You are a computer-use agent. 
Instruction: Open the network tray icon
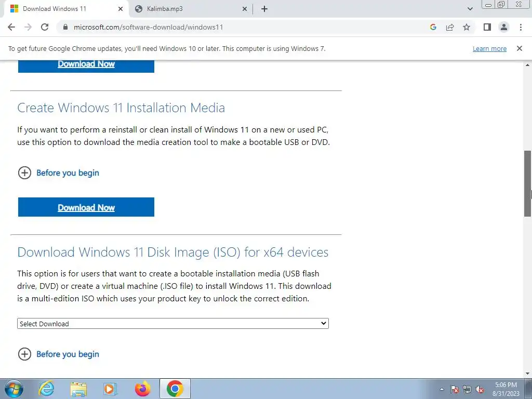467,390
